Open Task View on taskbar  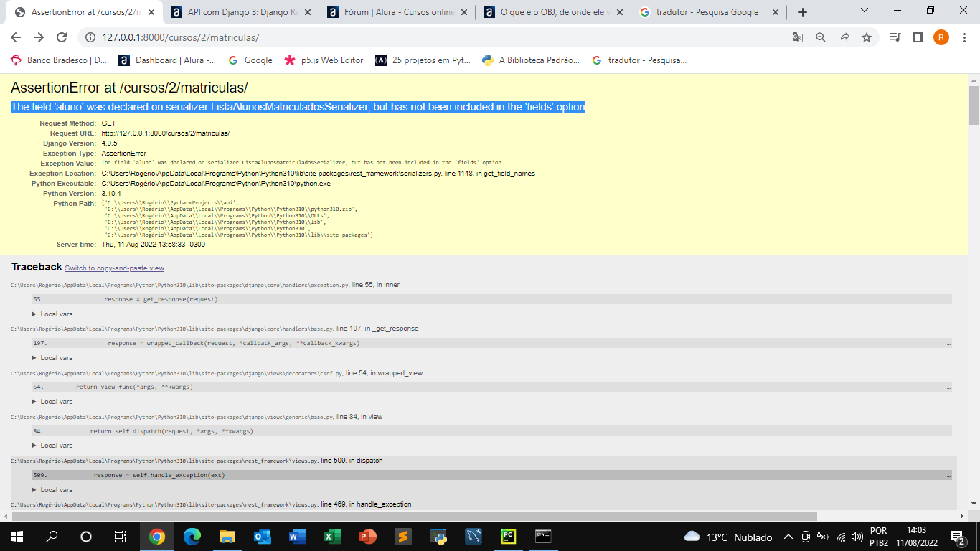(121, 537)
